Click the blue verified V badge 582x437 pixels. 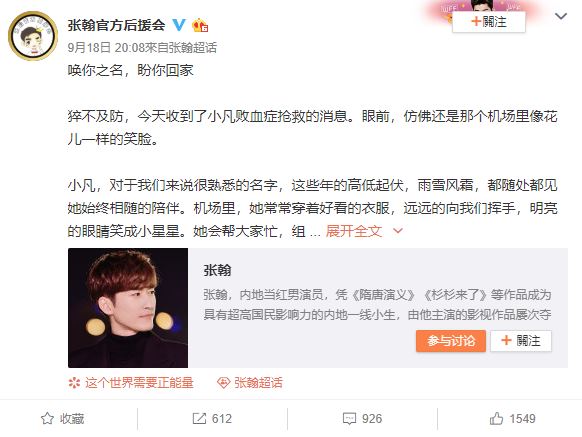point(179,25)
